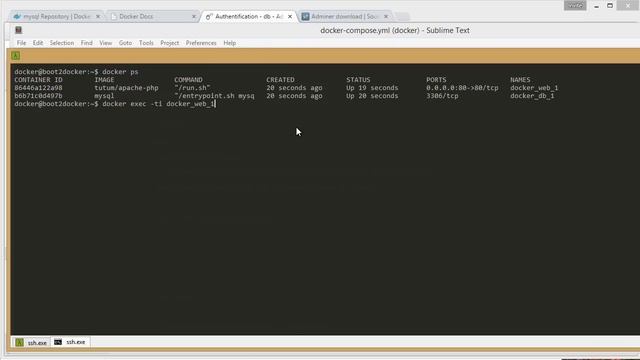Click port value 3306/tcp
Screen dimensions: 640x360
click(442, 96)
